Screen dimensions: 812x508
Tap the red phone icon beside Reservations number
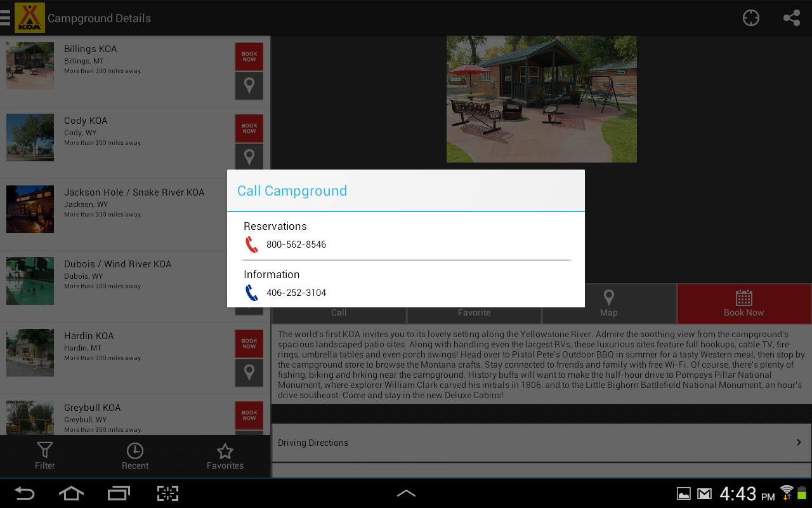[x=251, y=244]
